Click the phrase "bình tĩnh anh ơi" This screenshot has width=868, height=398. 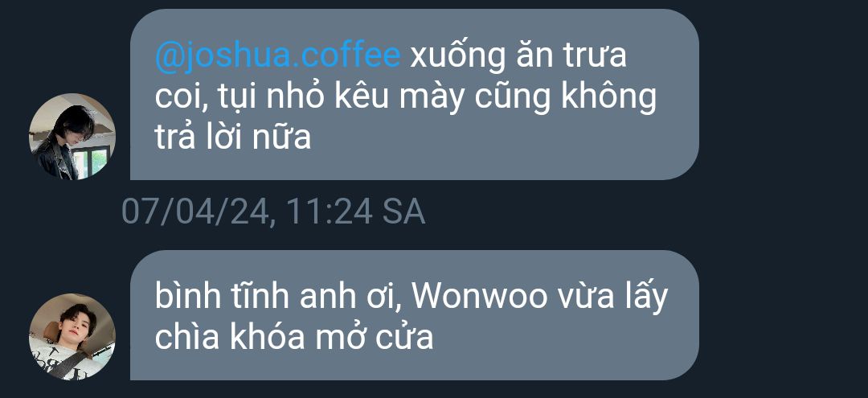coord(276,297)
